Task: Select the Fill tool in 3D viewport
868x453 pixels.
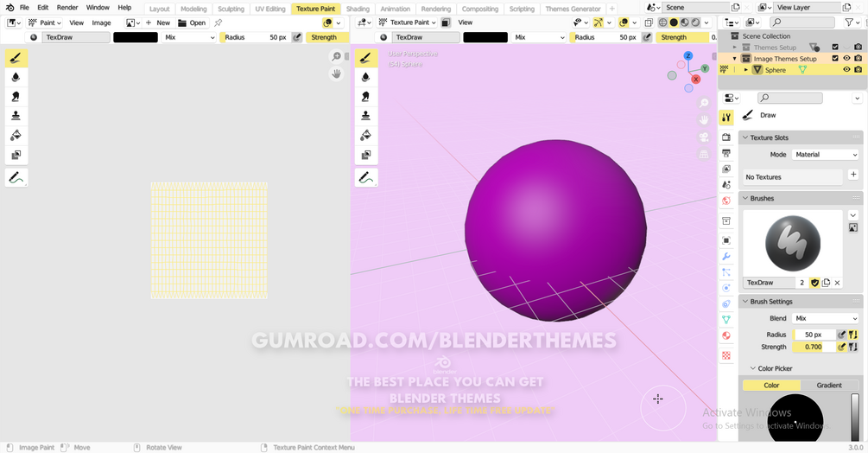Action: click(366, 135)
